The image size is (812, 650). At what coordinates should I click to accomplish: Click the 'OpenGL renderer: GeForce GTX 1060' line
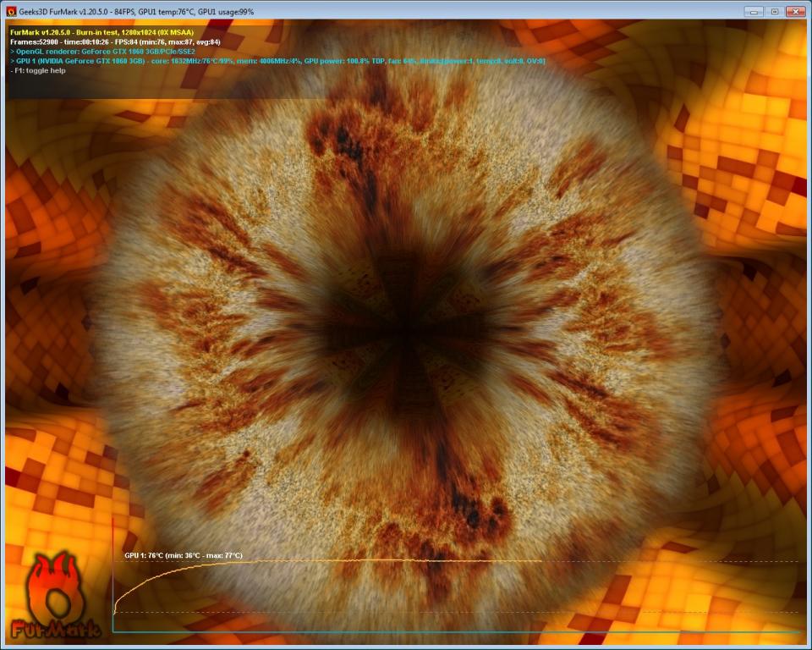[x=103, y=52]
